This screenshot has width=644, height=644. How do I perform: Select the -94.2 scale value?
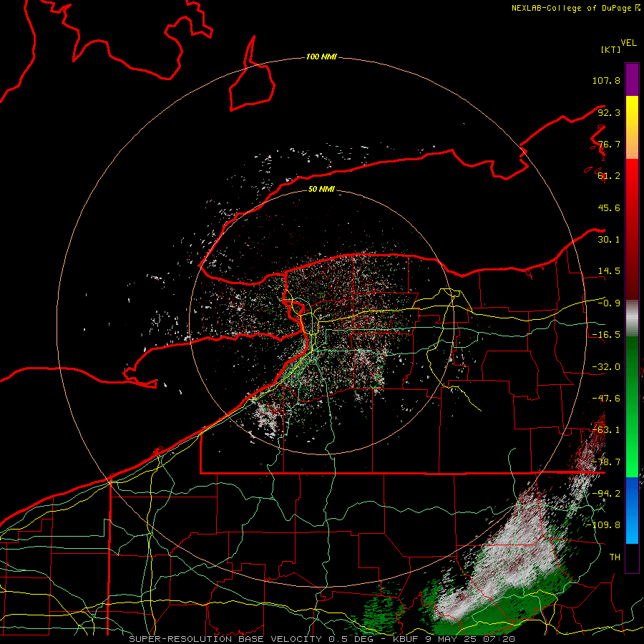(606, 493)
